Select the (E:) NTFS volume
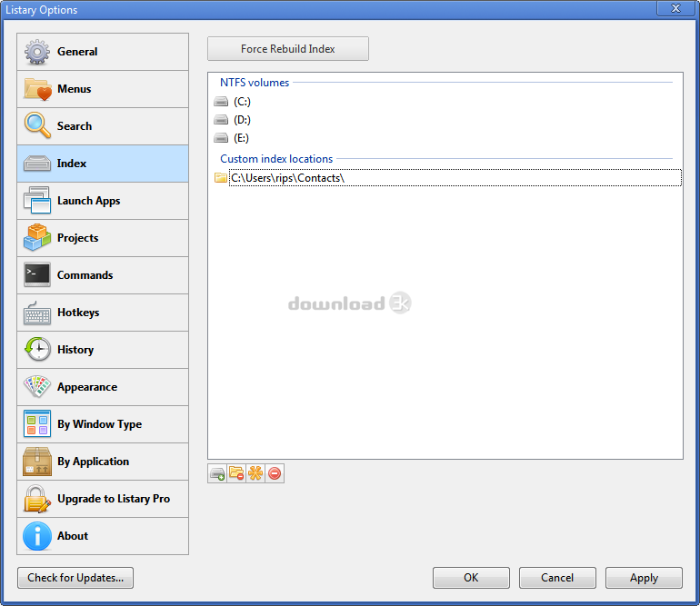Image resolution: width=700 pixels, height=606 pixels. (x=231, y=138)
